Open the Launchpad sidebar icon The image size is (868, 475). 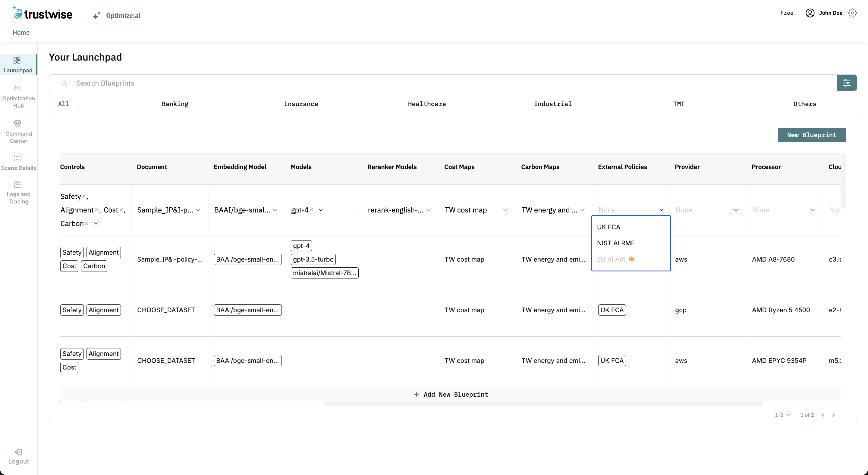pyautogui.click(x=17, y=60)
